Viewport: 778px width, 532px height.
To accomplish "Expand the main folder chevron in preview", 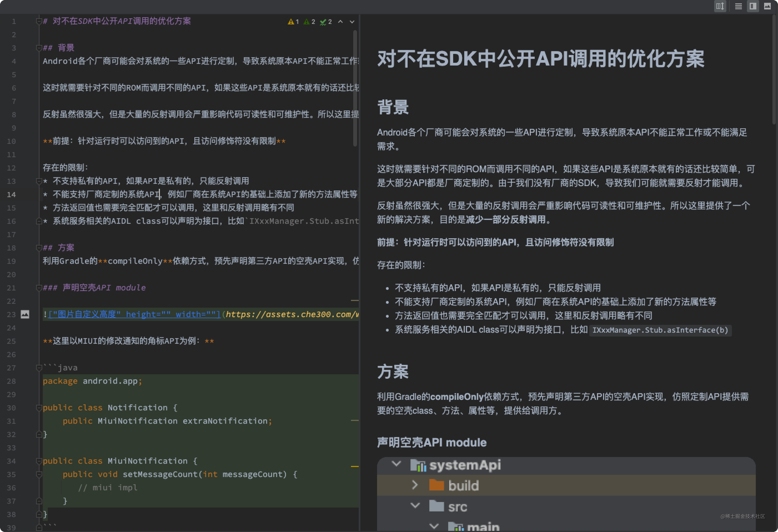I will (434, 526).
